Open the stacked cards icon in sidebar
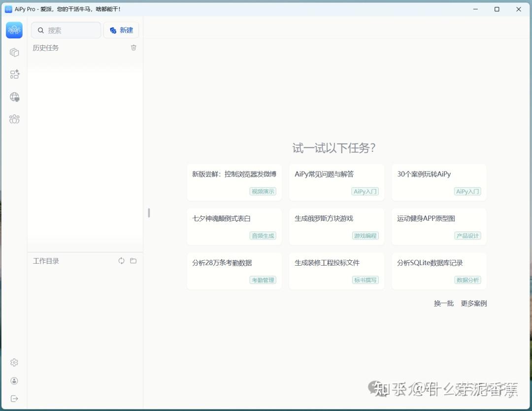Image resolution: width=532 pixels, height=411 pixels. [x=14, y=52]
